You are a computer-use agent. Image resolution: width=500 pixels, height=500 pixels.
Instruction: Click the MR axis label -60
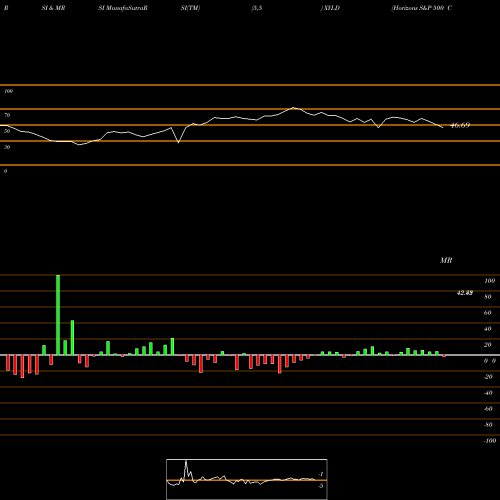[488, 409]
